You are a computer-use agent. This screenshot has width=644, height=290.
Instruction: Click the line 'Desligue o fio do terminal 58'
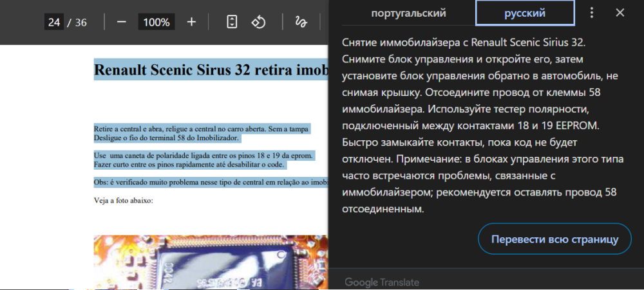166,138
